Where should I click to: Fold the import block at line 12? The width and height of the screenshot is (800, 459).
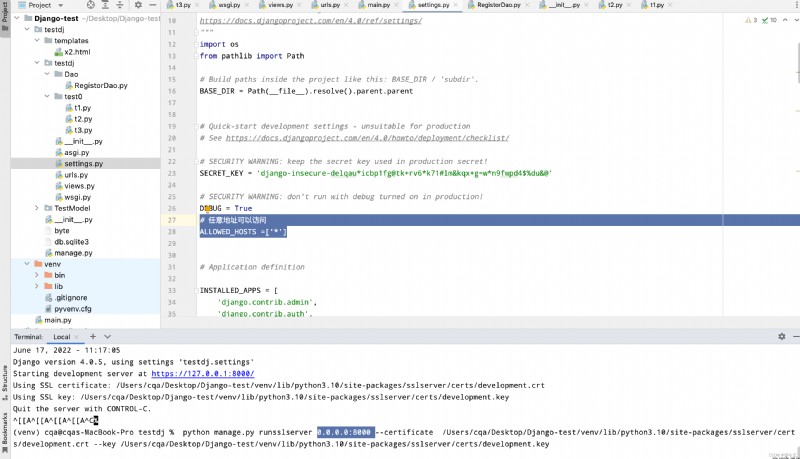click(x=196, y=44)
